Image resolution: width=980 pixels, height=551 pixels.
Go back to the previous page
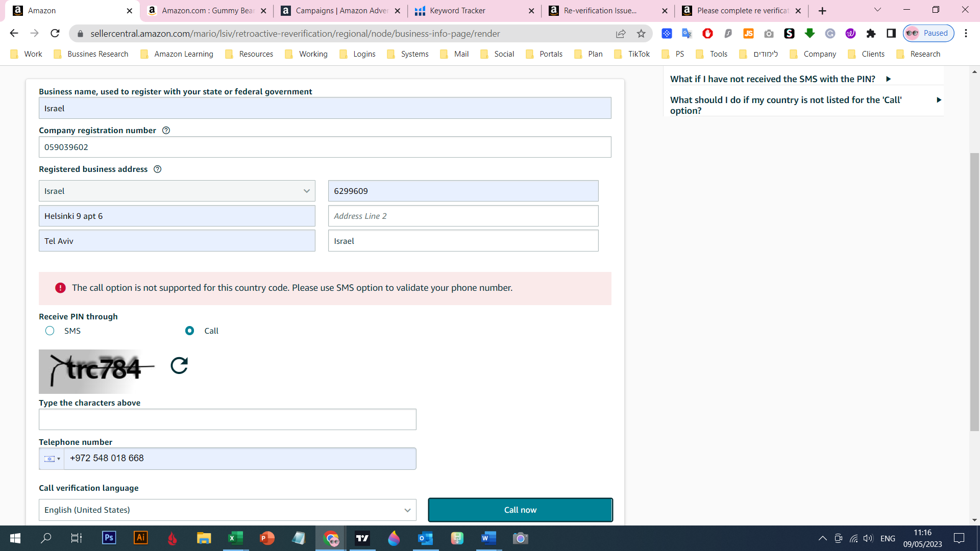click(x=14, y=34)
